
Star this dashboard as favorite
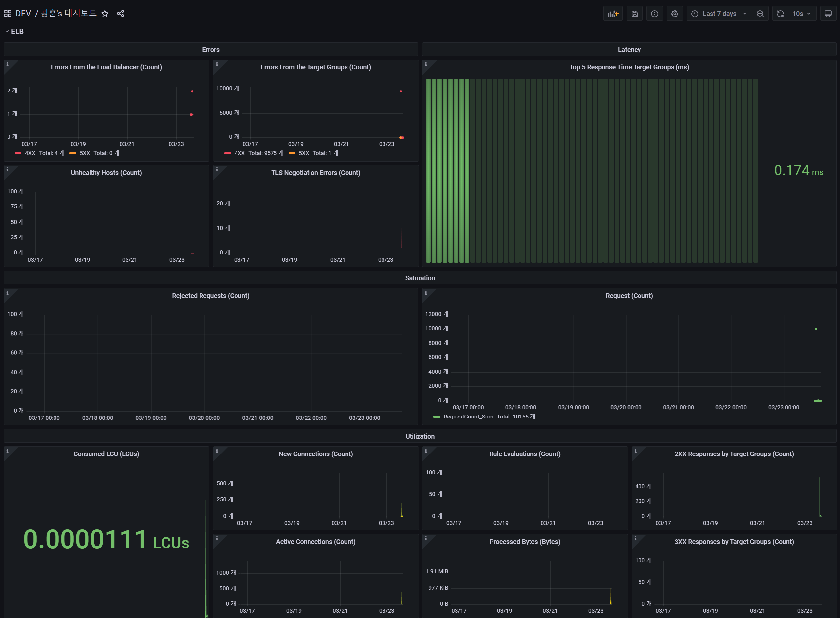click(x=105, y=13)
